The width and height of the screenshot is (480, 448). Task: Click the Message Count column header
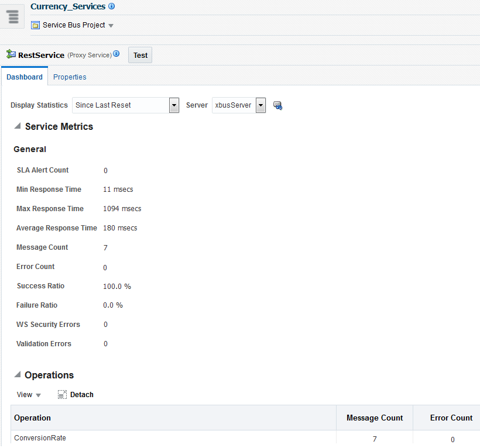(x=375, y=418)
